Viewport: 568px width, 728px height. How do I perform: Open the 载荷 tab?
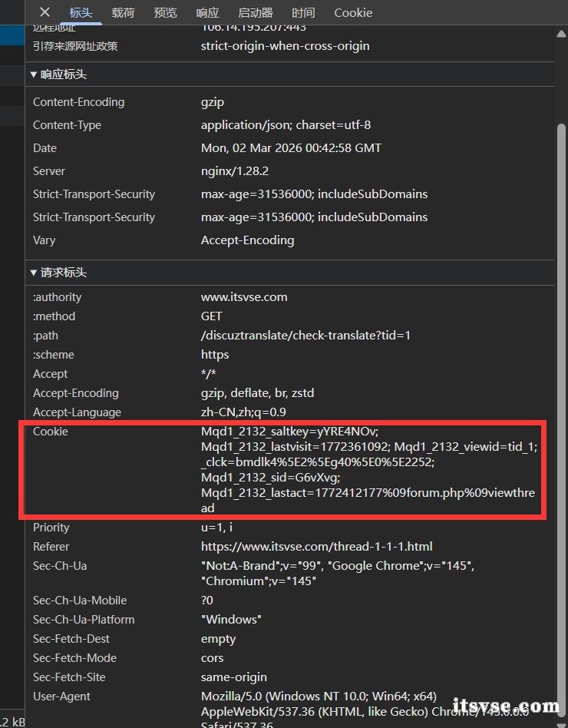click(x=123, y=12)
